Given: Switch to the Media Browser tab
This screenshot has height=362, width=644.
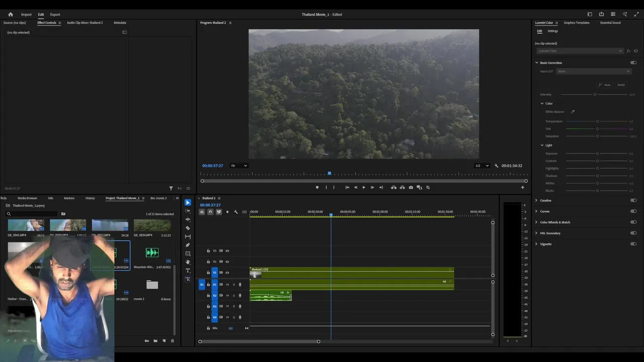Looking at the screenshot, I should tap(27, 198).
